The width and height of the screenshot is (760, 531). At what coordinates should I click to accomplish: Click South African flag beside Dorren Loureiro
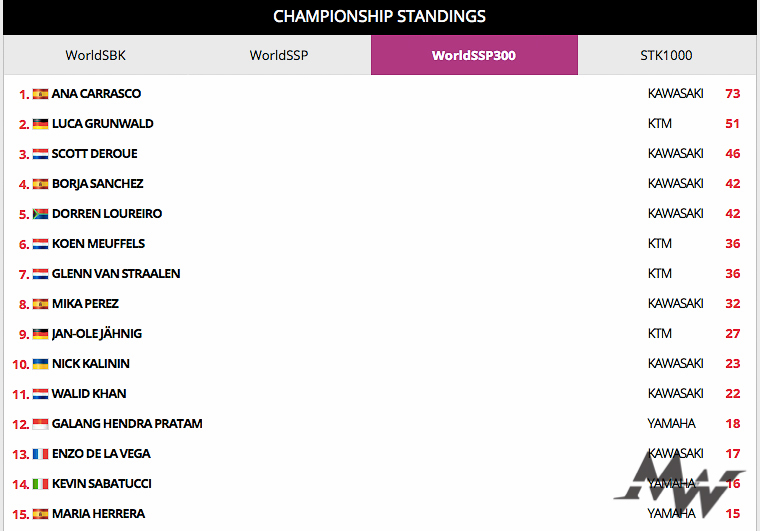click(x=40, y=214)
